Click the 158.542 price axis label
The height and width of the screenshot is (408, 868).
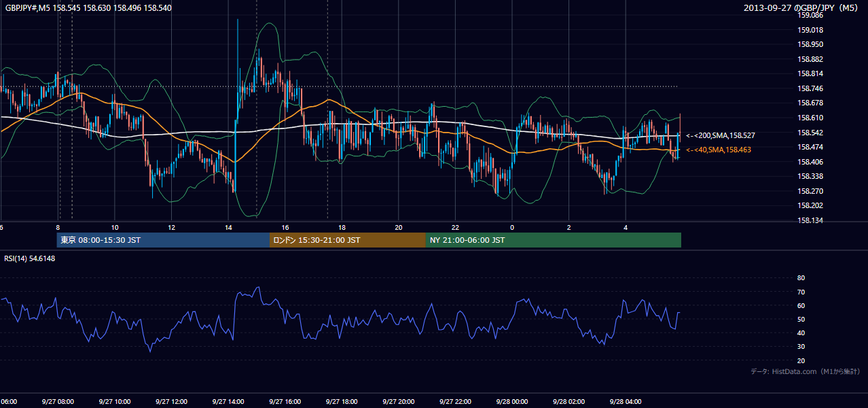pos(810,133)
